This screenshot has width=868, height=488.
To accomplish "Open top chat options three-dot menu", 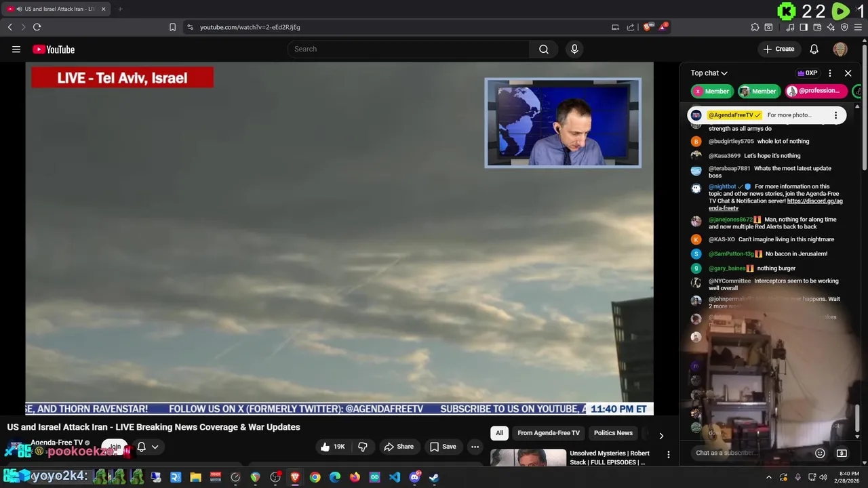I will [x=830, y=73].
